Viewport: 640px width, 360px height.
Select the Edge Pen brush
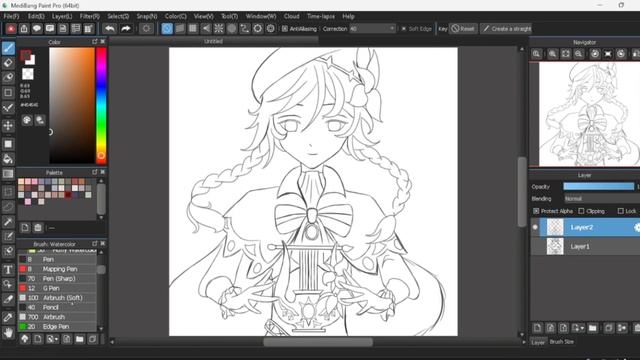(x=57, y=327)
